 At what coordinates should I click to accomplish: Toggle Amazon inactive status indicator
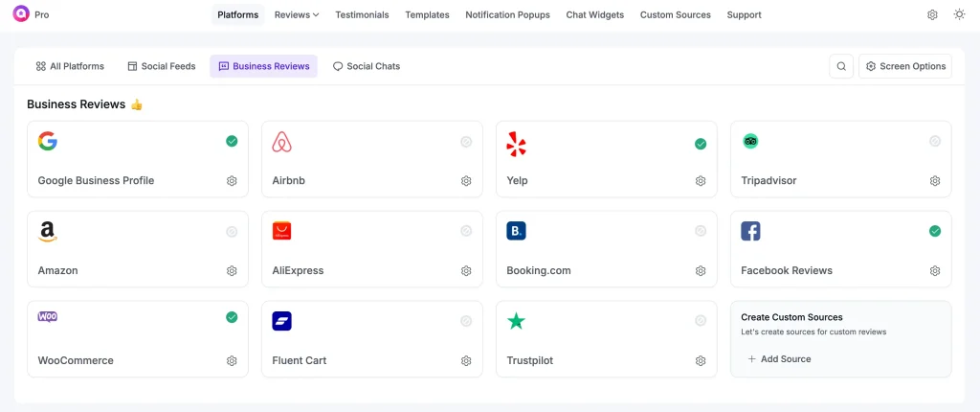[232, 232]
